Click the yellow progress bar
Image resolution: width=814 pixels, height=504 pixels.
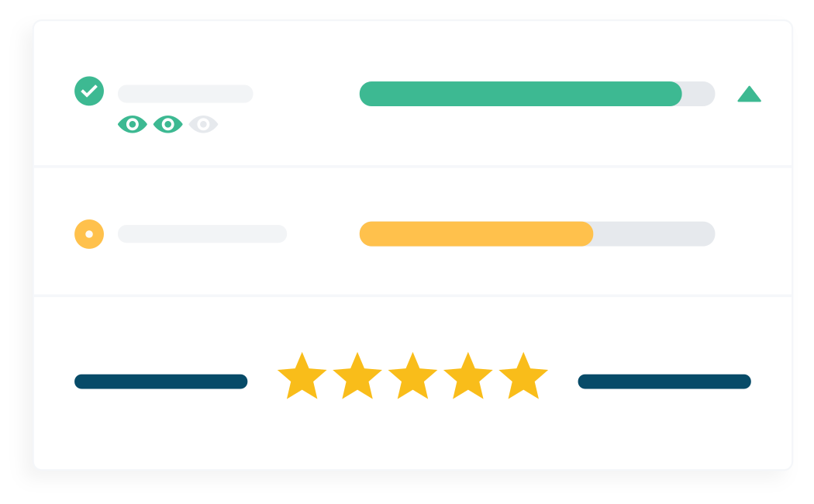pos(475,233)
